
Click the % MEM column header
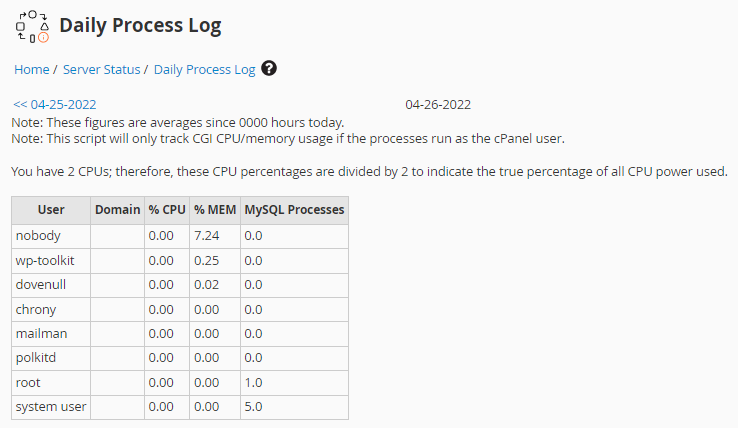coord(214,210)
